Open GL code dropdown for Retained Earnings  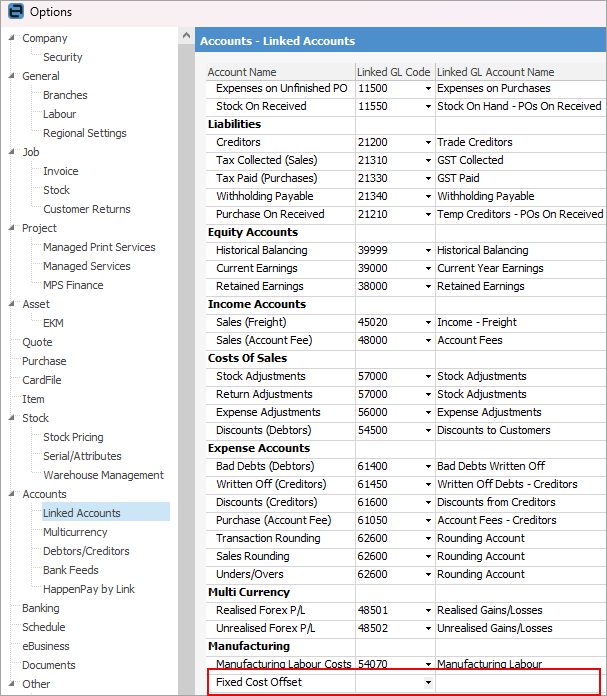(428, 286)
